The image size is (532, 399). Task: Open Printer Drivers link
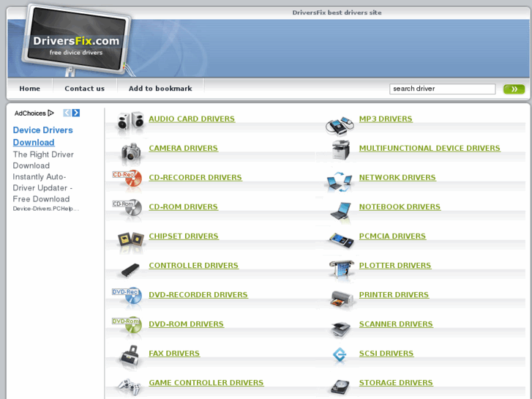coord(394,294)
